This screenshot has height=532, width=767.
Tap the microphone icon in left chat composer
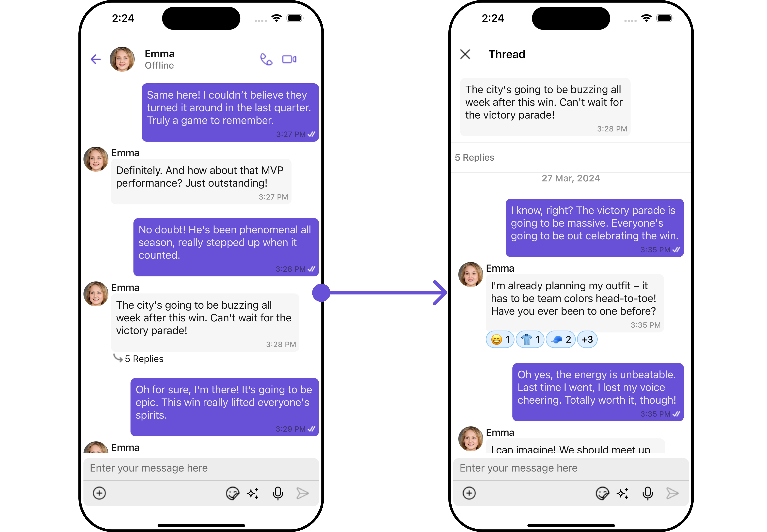tap(278, 493)
